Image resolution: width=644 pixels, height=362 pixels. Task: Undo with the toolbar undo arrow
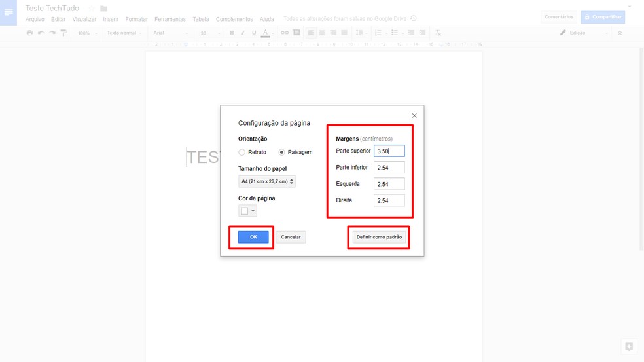[41, 33]
